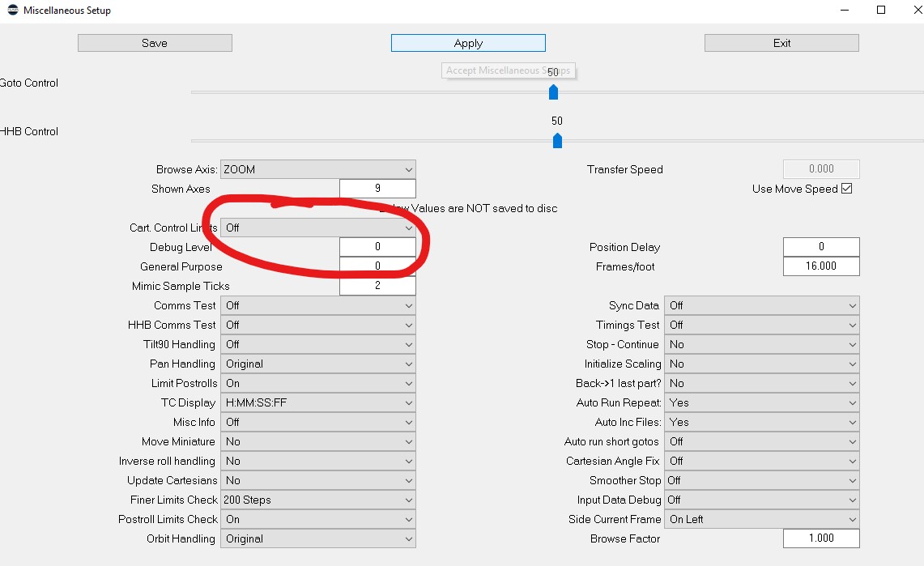Open the Move Miniature dropdown

coord(318,442)
